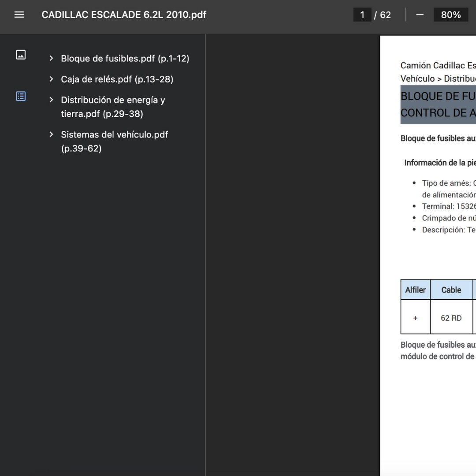Click the highlighted heading 'BLOQUE DE FU'

pyautogui.click(x=439, y=96)
